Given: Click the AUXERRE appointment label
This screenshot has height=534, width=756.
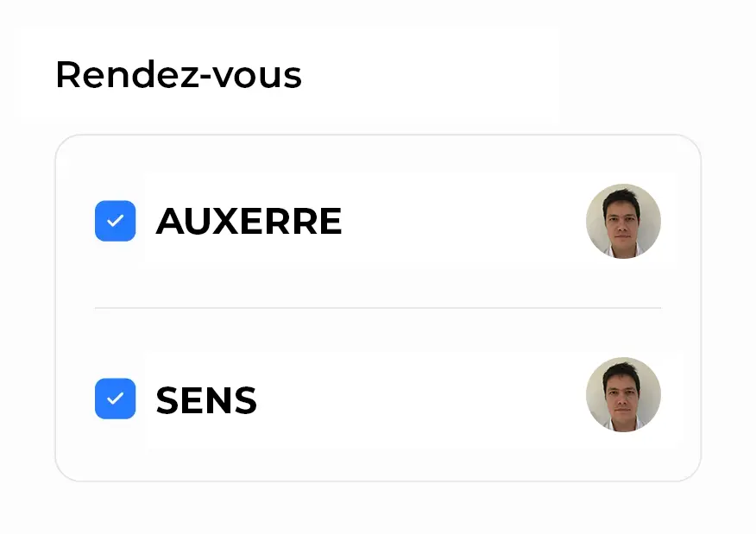Looking at the screenshot, I should (x=249, y=222).
